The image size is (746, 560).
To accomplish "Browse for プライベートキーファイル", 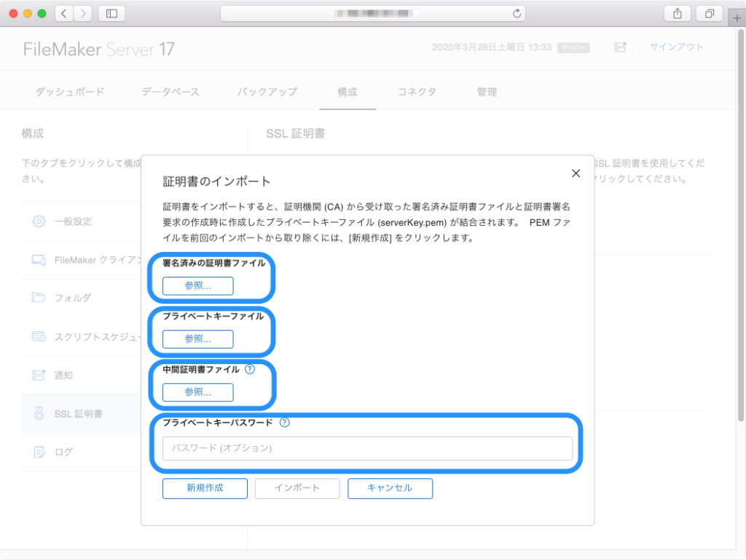I will (198, 339).
